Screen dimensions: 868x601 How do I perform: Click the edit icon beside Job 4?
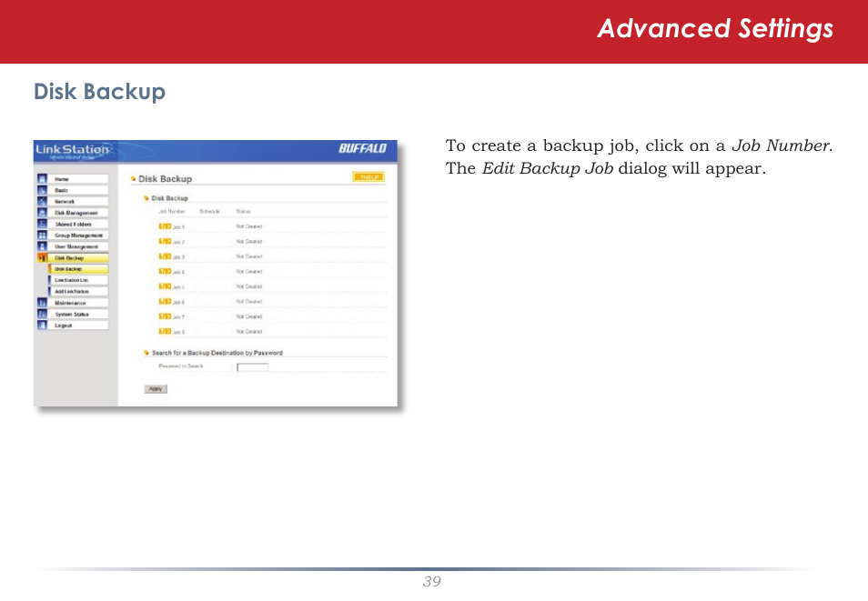tap(165, 271)
